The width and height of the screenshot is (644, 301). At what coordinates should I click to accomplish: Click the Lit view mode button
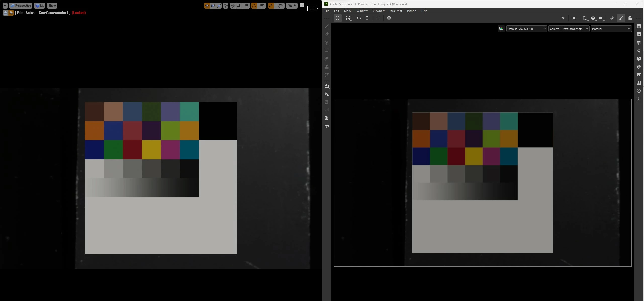(x=39, y=6)
